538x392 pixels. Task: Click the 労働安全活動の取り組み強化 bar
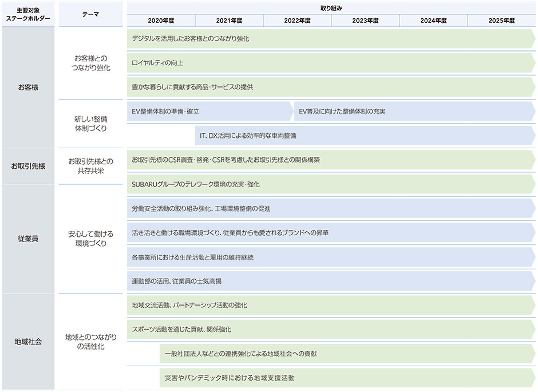[331, 208]
